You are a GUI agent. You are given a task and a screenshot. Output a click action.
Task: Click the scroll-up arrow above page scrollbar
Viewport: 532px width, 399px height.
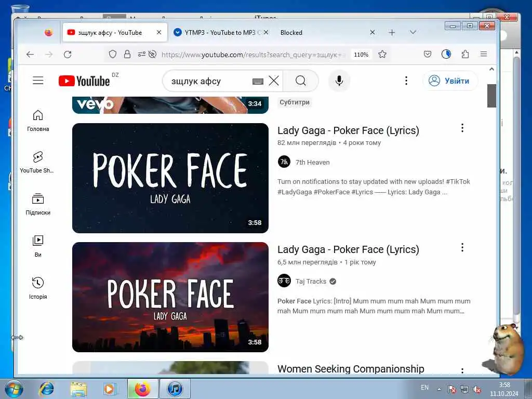coord(491,69)
